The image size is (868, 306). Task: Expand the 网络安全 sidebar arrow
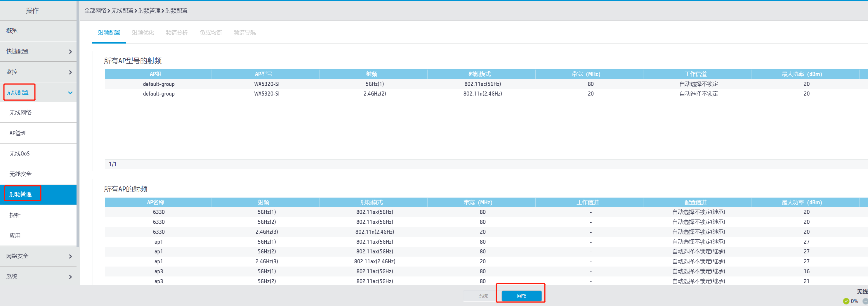click(x=70, y=256)
